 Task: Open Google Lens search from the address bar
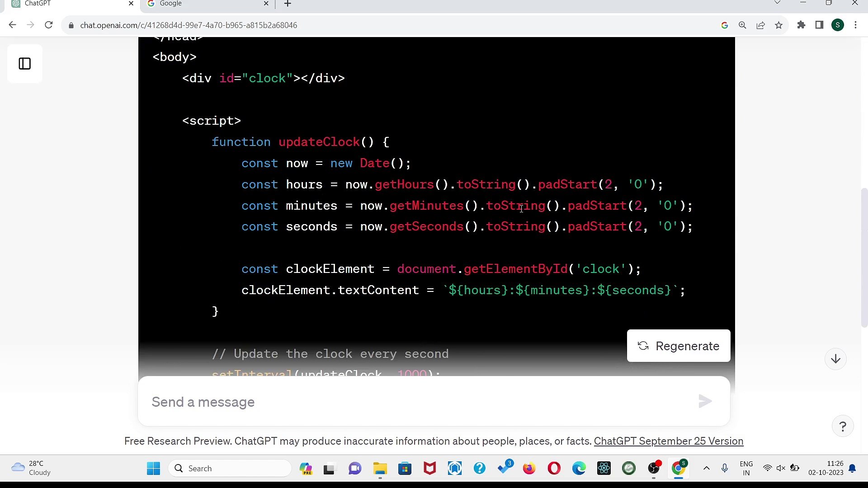(725, 25)
